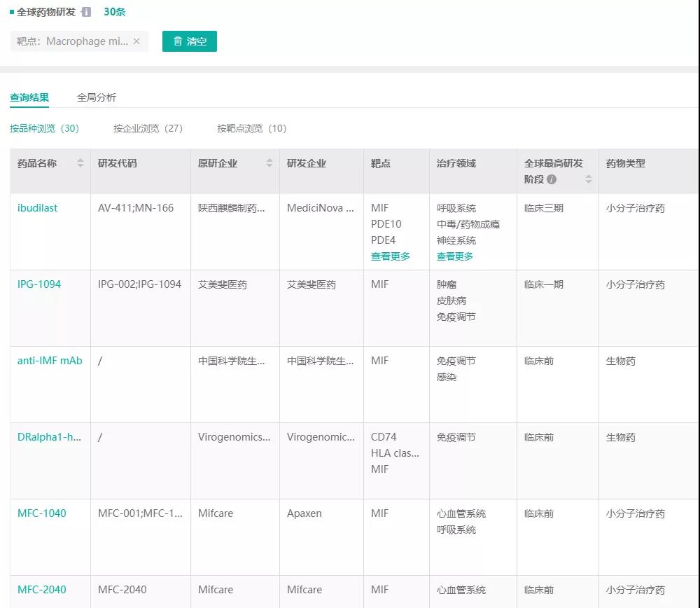Sort by 药品名称 column arrows

pos(80,163)
